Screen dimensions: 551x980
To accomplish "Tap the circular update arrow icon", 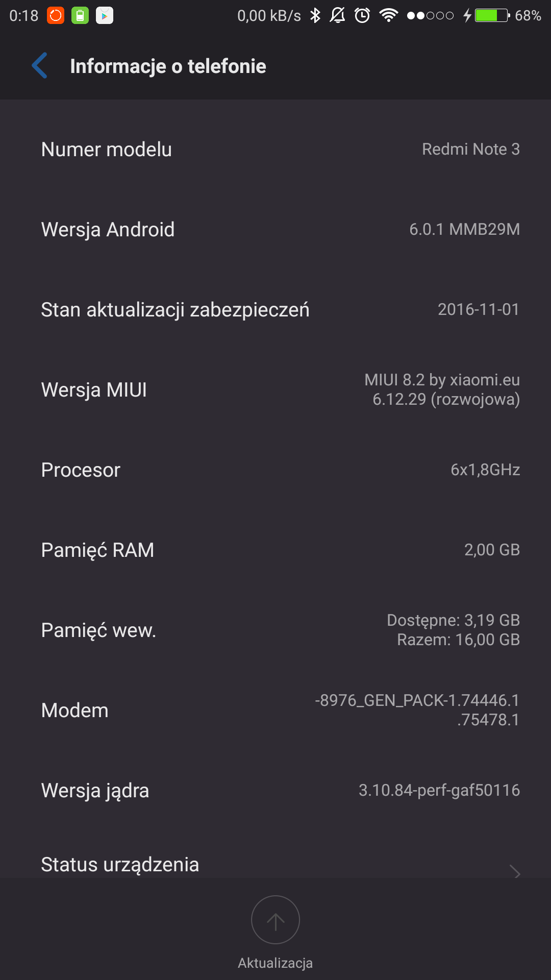I will tap(275, 920).
